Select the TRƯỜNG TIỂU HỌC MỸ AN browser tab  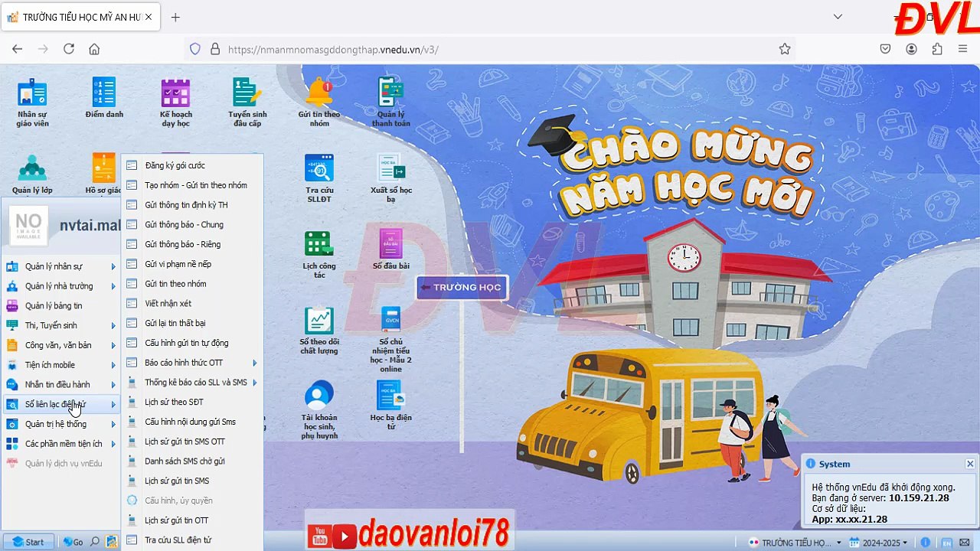point(80,17)
